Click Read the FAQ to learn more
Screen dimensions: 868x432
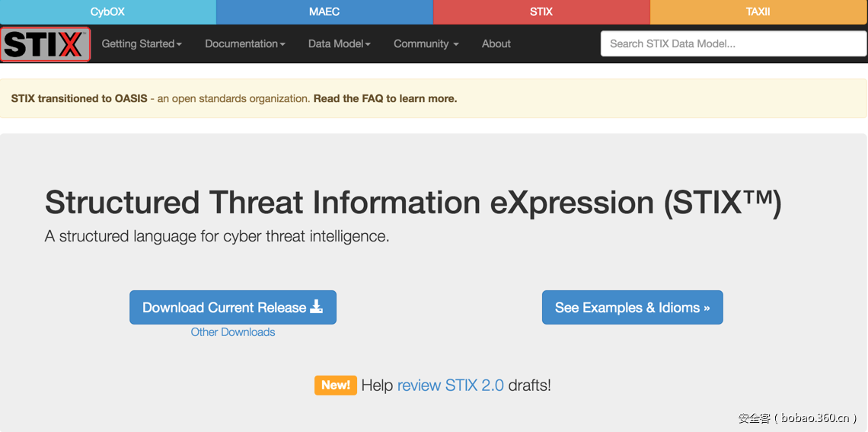[385, 98]
